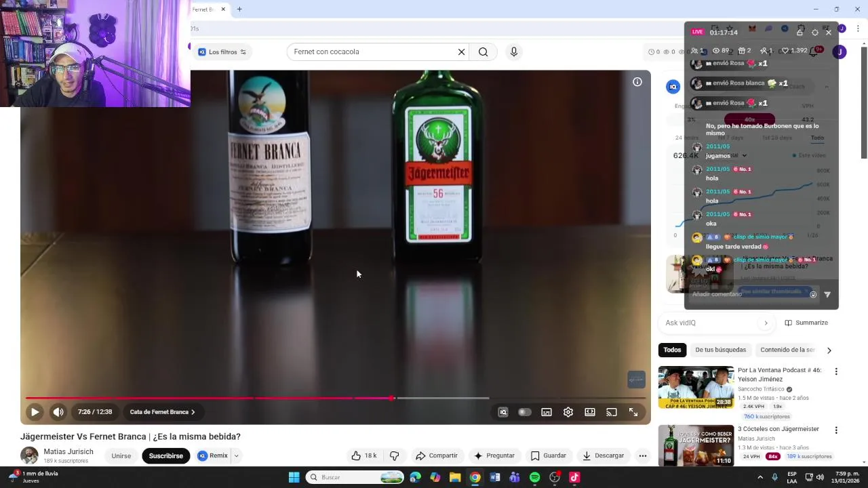Image resolution: width=868 pixels, height=488 pixels.
Task: Select the 'De tus búsquedas' chip
Action: click(720, 350)
